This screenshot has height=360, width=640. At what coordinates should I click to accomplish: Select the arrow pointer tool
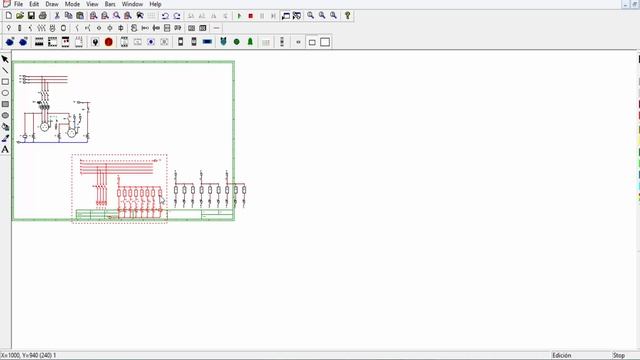click(5, 59)
